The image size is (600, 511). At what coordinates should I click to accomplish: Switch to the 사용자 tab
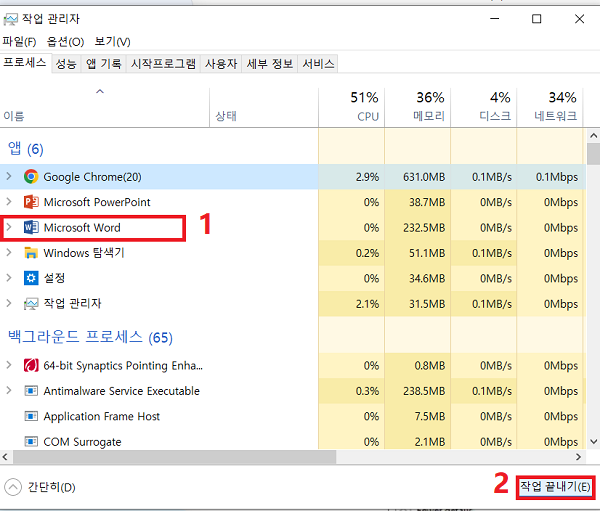(x=221, y=64)
